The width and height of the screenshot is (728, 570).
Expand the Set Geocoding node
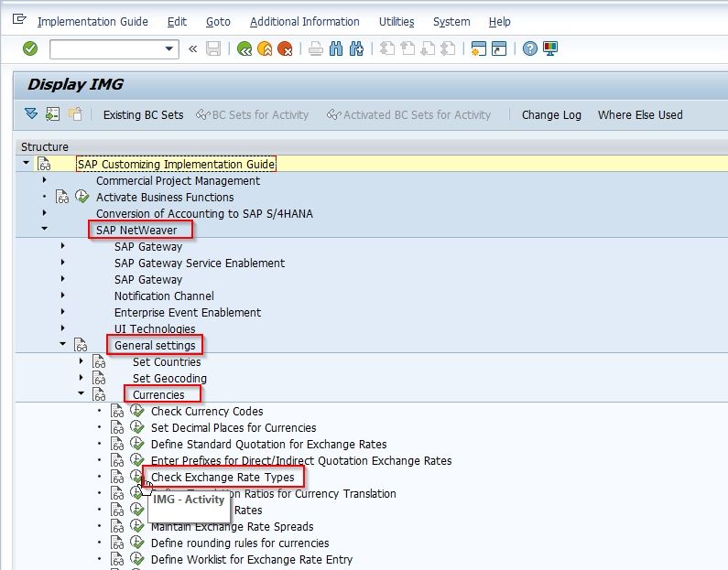pos(81,378)
